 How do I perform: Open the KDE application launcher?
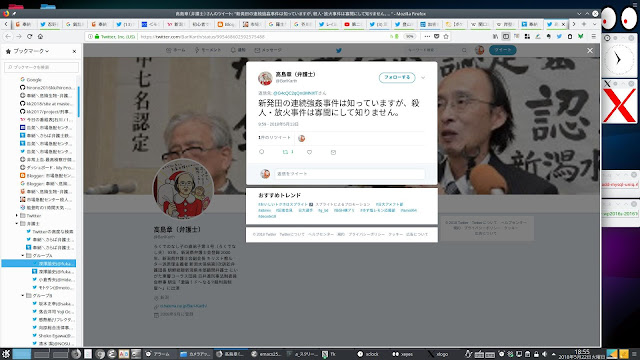tap(6, 354)
